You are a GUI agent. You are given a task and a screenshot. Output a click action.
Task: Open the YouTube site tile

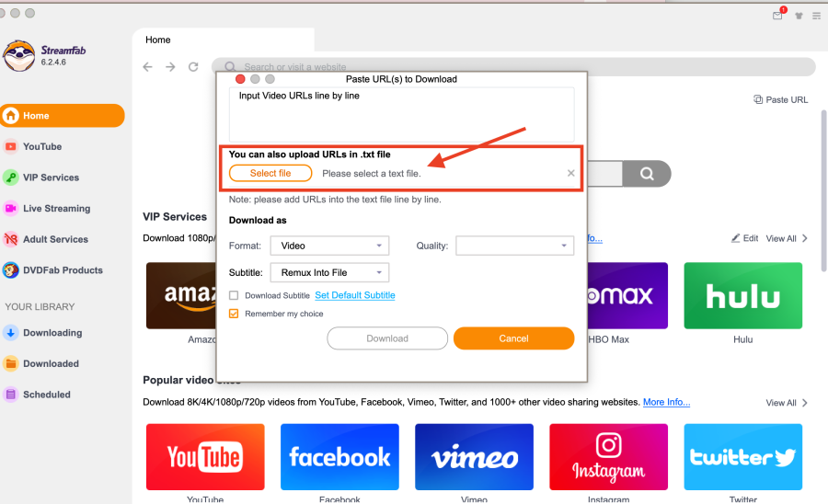pos(205,457)
